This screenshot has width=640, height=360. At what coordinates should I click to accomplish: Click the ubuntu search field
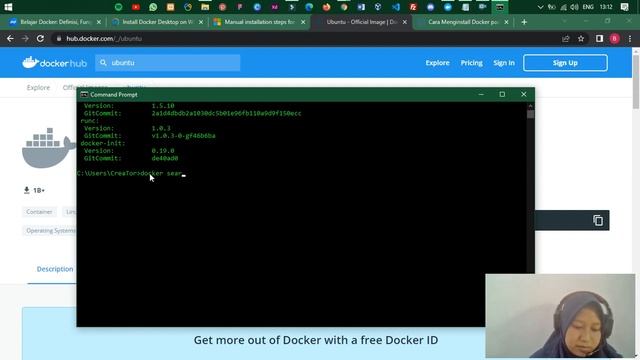tap(168, 62)
